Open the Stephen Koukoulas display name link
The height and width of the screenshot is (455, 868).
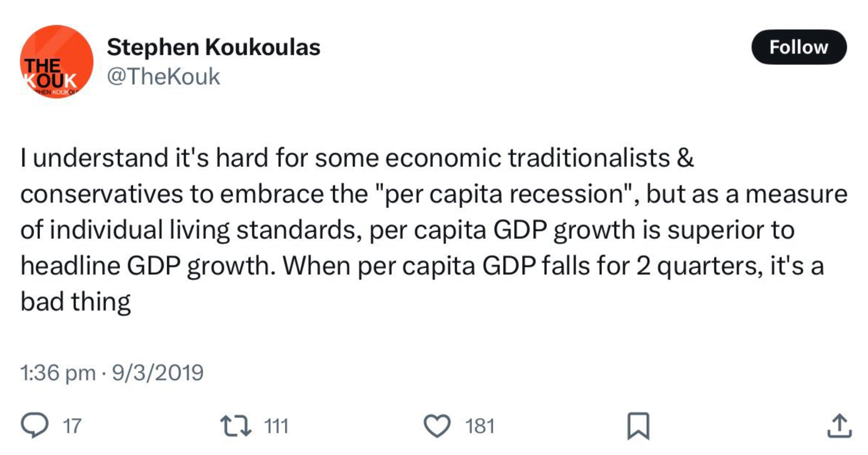point(213,47)
